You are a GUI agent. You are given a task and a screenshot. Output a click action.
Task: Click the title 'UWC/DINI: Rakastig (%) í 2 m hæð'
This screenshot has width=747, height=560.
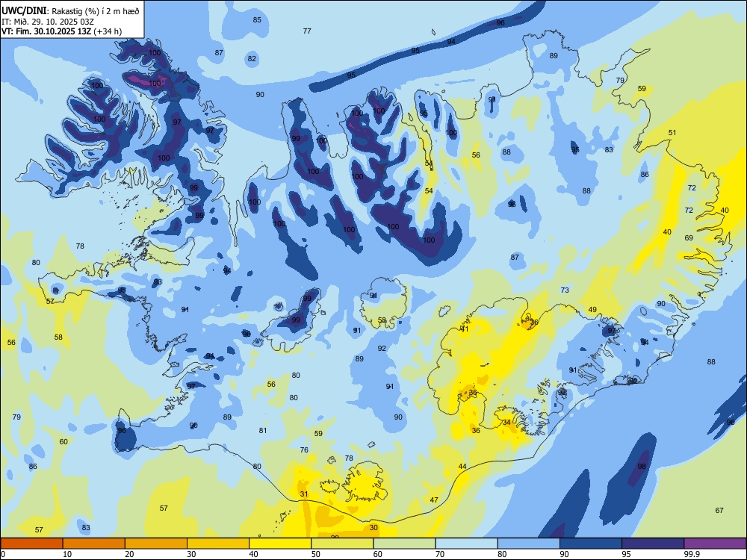(70, 11)
